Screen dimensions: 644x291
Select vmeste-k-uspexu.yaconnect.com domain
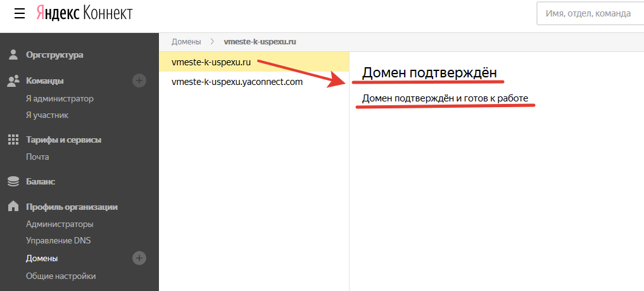point(237,82)
